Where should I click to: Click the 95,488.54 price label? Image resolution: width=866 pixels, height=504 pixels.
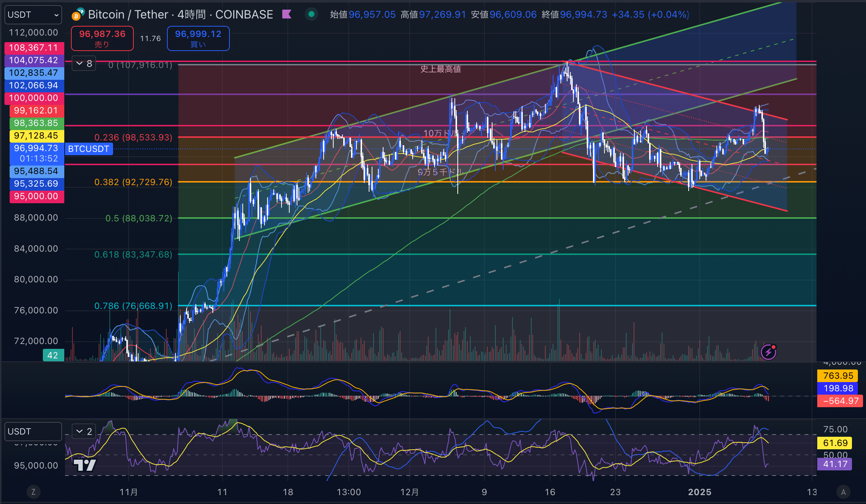[36, 171]
